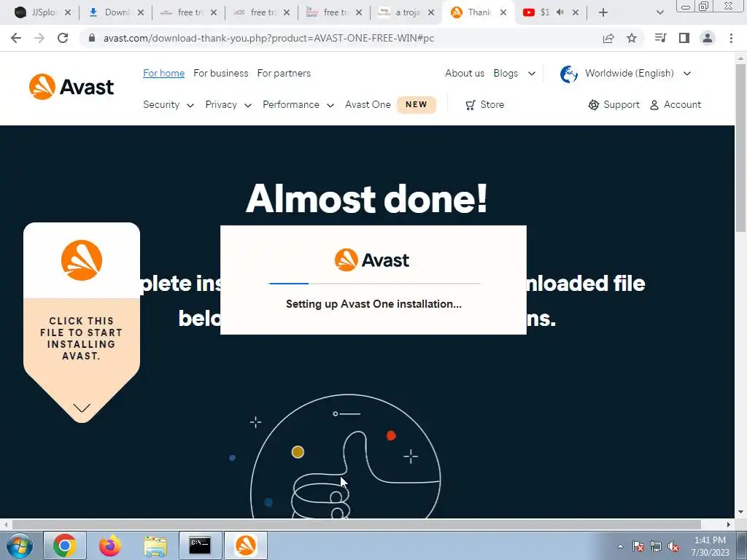Expand the Privacy menu
The image size is (747, 560).
pyautogui.click(x=228, y=105)
